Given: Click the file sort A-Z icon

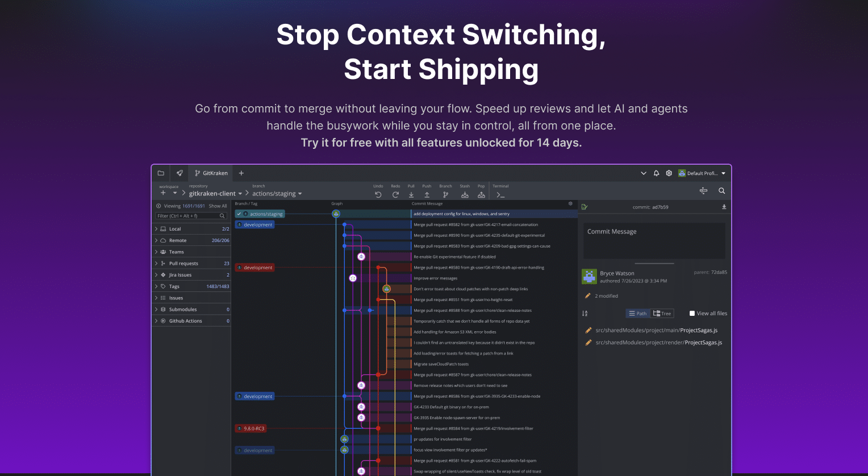Looking at the screenshot, I should pos(585,314).
